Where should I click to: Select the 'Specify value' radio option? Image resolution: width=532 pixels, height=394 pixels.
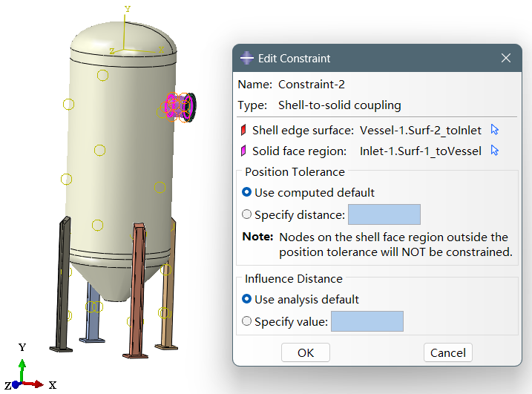[x=246, y=321]
